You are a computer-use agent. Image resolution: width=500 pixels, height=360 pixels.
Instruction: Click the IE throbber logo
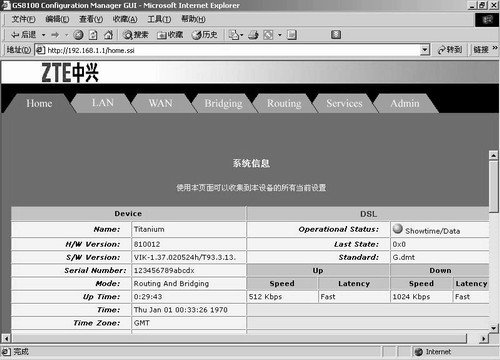tap(487, 20)
